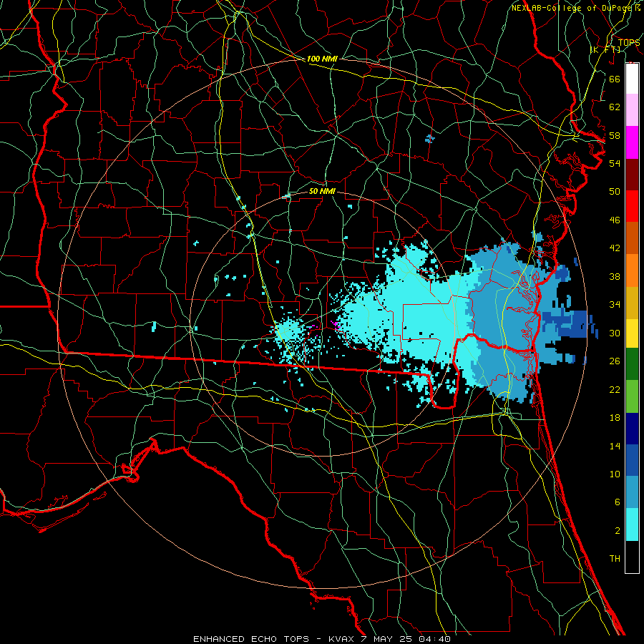Click the '62' legend scale value

pyautogui.click(x=615, y=107)
